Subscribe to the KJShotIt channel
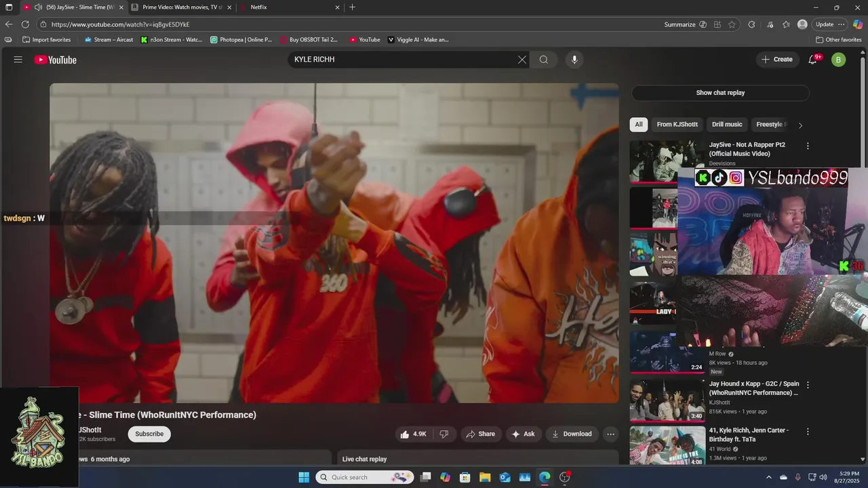 [x=149, y=434]
